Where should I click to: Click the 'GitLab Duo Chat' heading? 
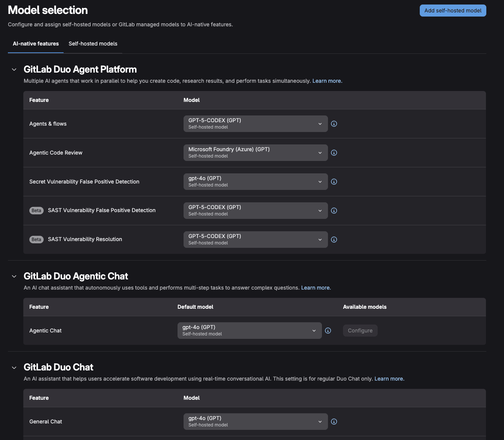tap(58, 367)
